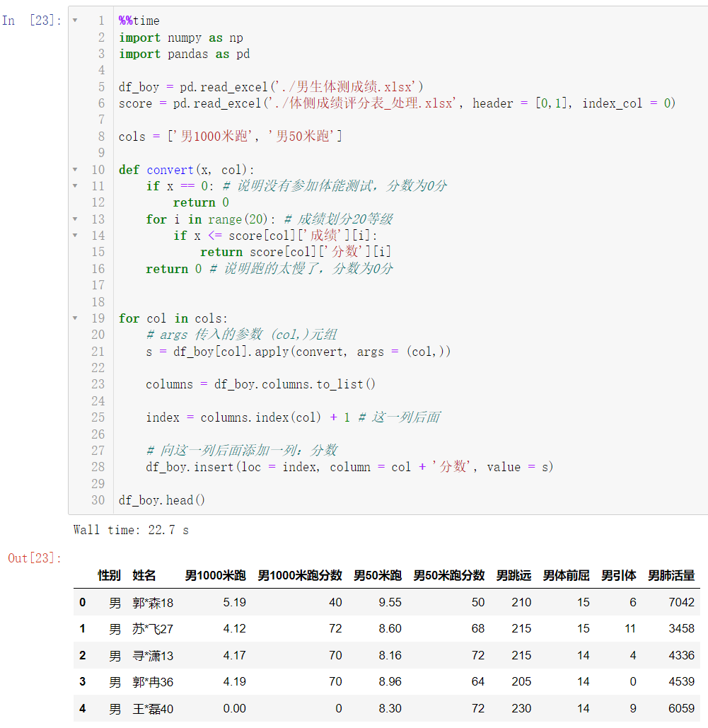Click the columns.to_list() line
The height and width of the screenshot is (728, 708).
[260, 384]
